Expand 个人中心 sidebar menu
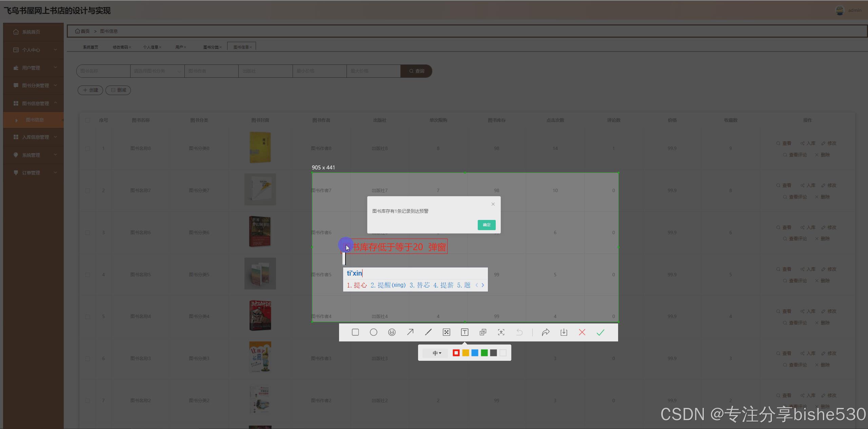The image size is (868, 429). point(33,50)
